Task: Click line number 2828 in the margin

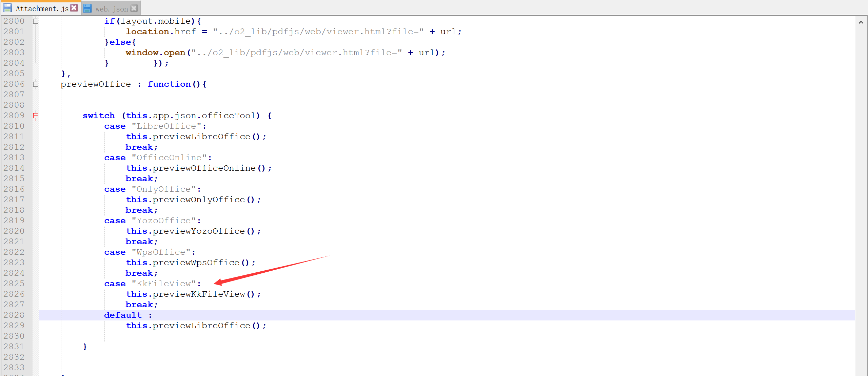Action: (x=14, y=315)
